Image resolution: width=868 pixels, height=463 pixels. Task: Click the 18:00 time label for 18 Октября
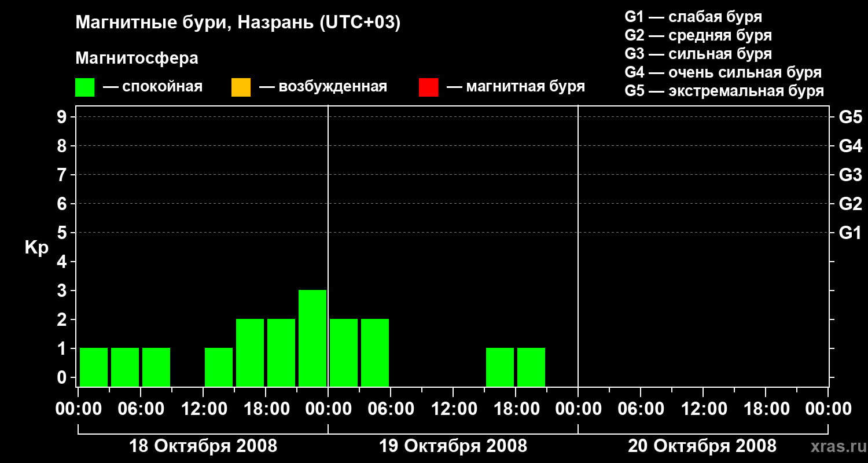pyautogui.click(x=266, y=409)
